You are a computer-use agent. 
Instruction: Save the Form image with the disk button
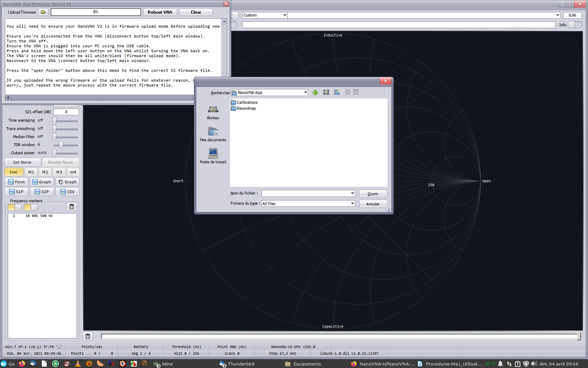tap(17, 182)
